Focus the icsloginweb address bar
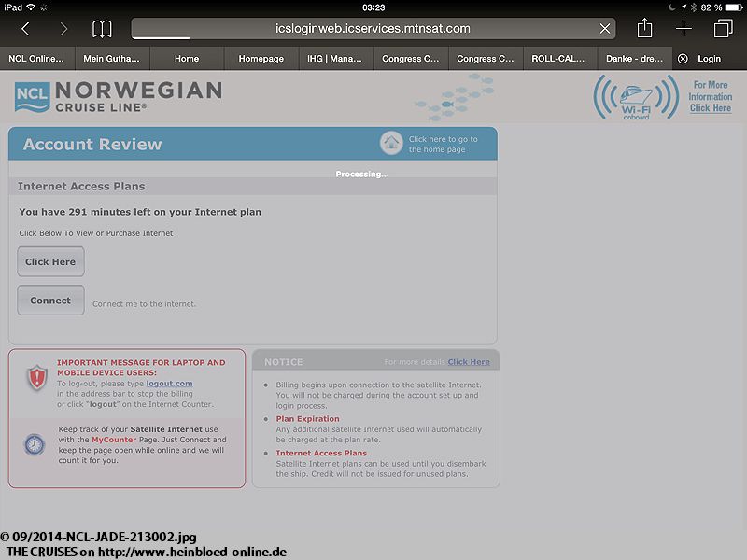The height and width of the screenshot is (560, 747). point(373,29)
